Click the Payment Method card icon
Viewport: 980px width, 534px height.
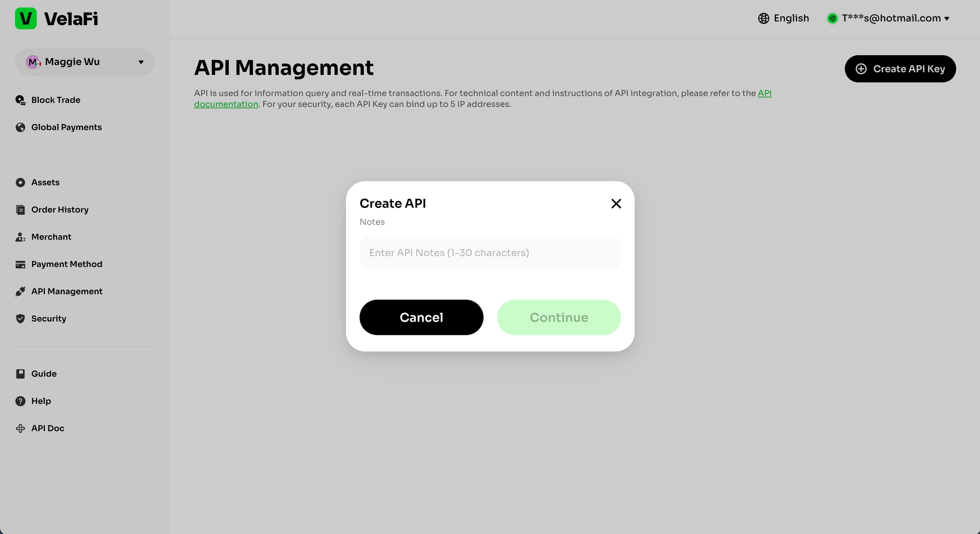(20, 264)
